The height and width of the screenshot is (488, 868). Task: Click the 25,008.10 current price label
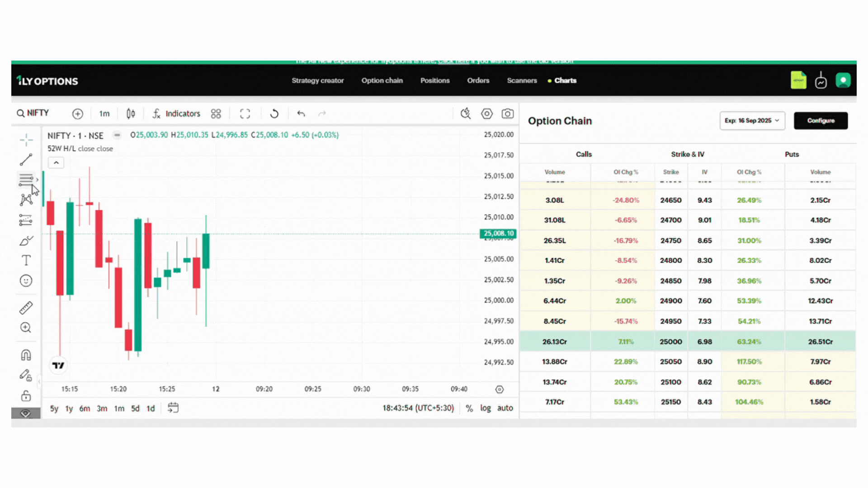click(x=498, y=233)
